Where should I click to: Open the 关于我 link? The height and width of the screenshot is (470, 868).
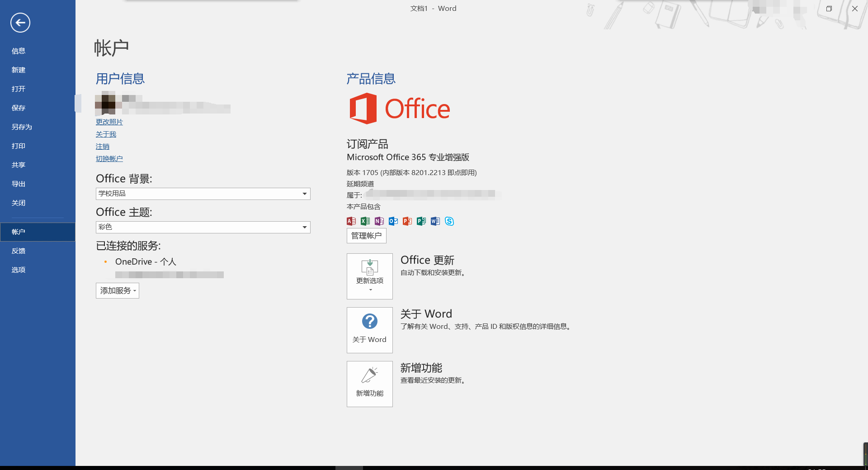(106, 134)
